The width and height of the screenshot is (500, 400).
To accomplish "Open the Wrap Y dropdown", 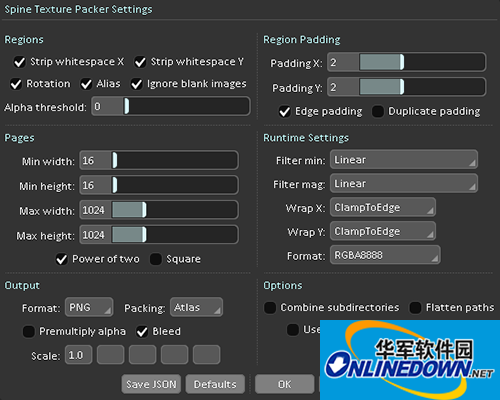I will click(x=383, y=231).
